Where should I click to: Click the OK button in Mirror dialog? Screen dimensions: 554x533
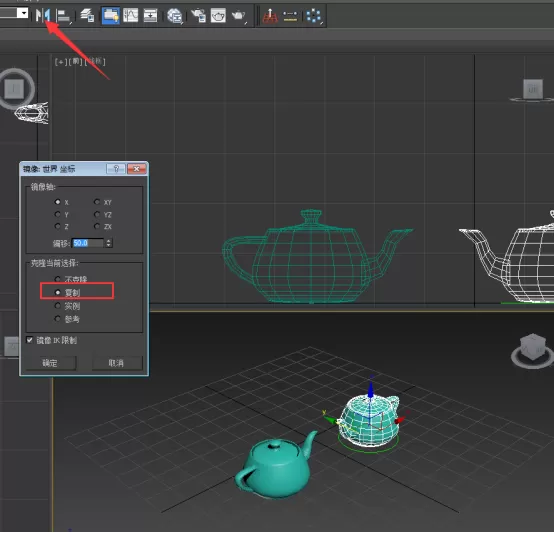[51, 363]
